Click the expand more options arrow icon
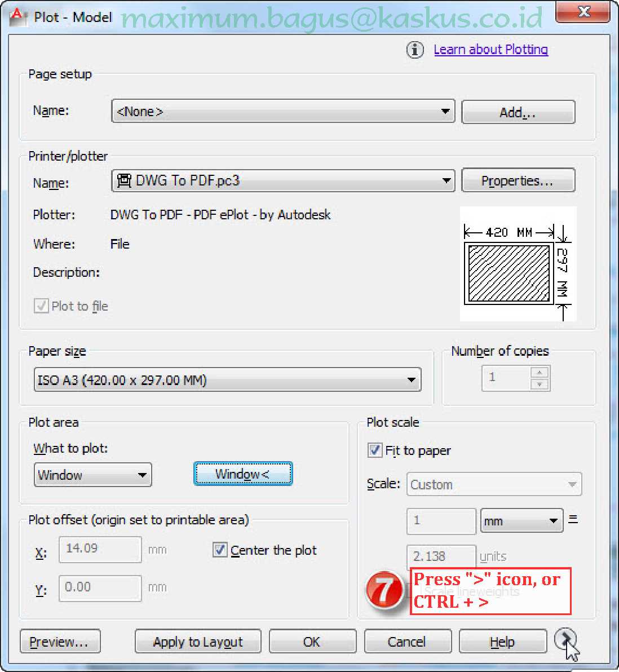This screenshot has width=619, height=672. (x=564, y=639)
